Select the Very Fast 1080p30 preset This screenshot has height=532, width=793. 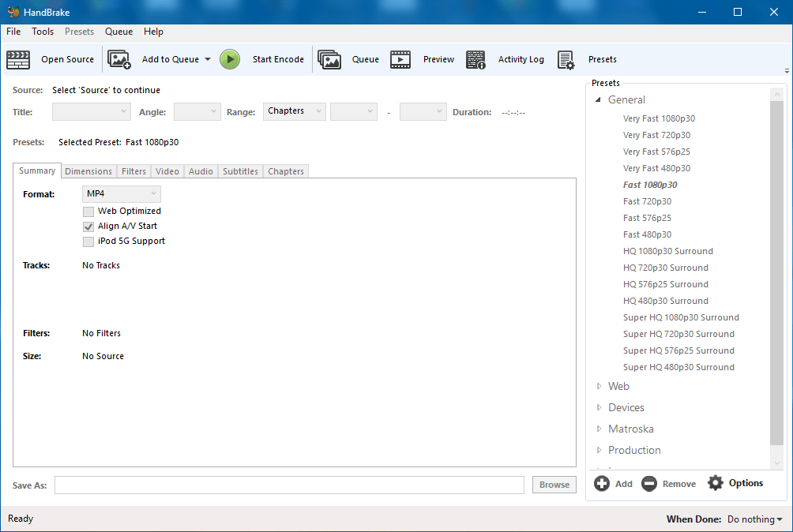click(659, 118)
